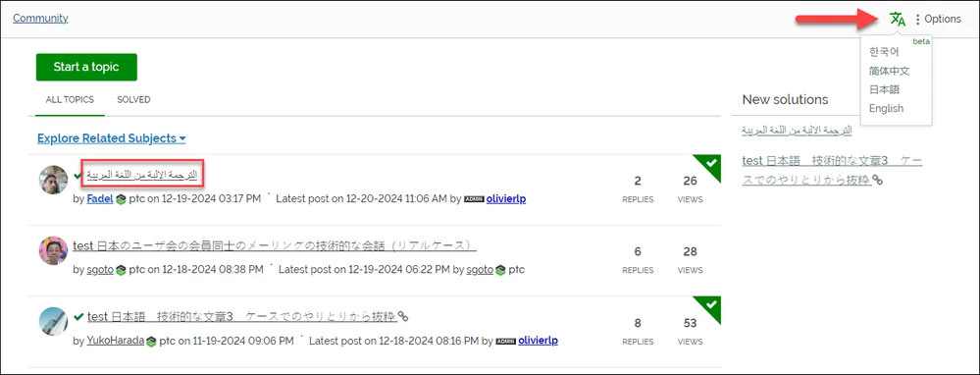Click the rank icon after latest-post sgoto
The width and height of the screenshot is (980, 375).
[x=500, y=271]
